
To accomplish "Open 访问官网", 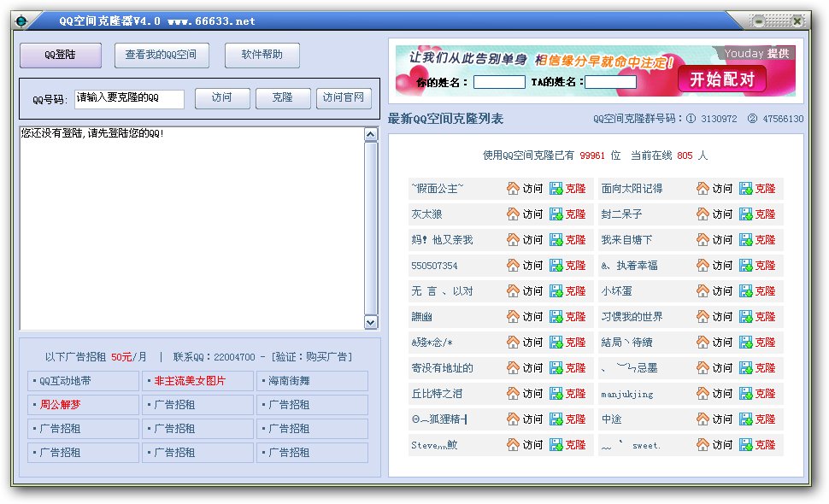I will 344,98.
